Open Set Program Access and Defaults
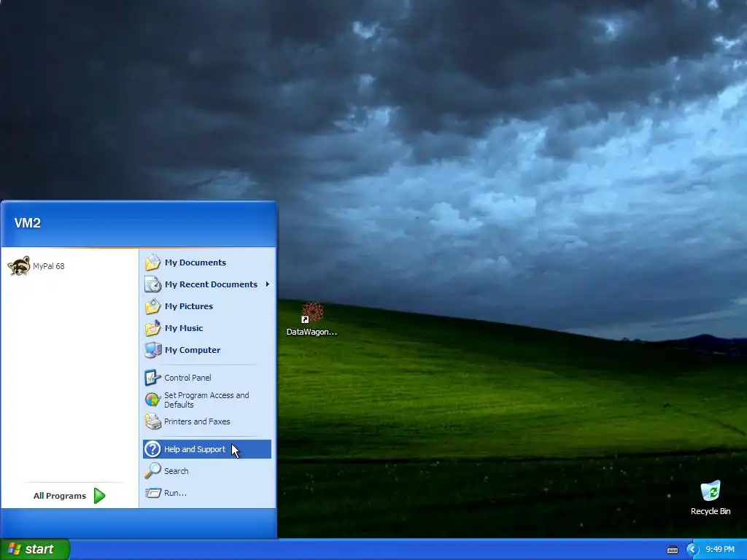Viewport: 747px width, 560px height. (206, 400)
